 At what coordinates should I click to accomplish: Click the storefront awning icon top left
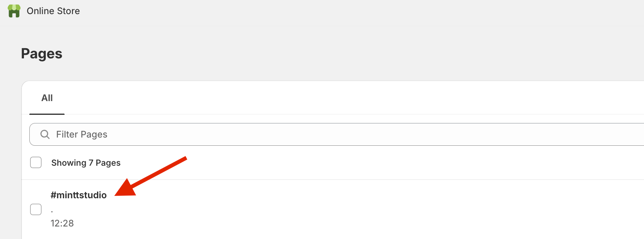[x=14, y=11]
